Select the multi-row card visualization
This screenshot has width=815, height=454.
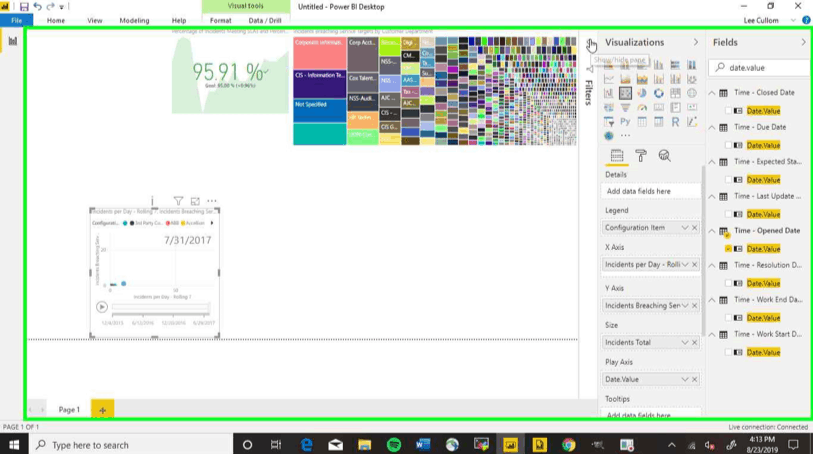point(675,107)
